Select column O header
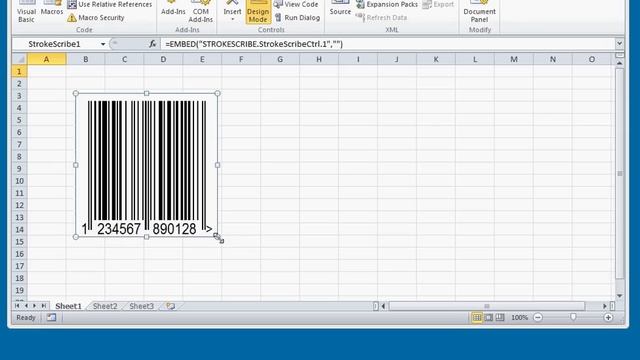The width and height of the screenshot is (640, 360). click(x=591, y=60)
